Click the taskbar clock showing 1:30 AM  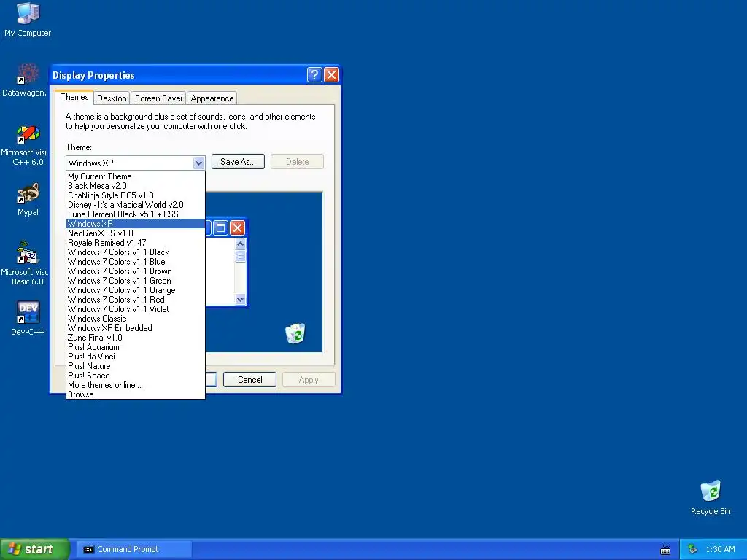pyautogui.click(x=720, y=549)
